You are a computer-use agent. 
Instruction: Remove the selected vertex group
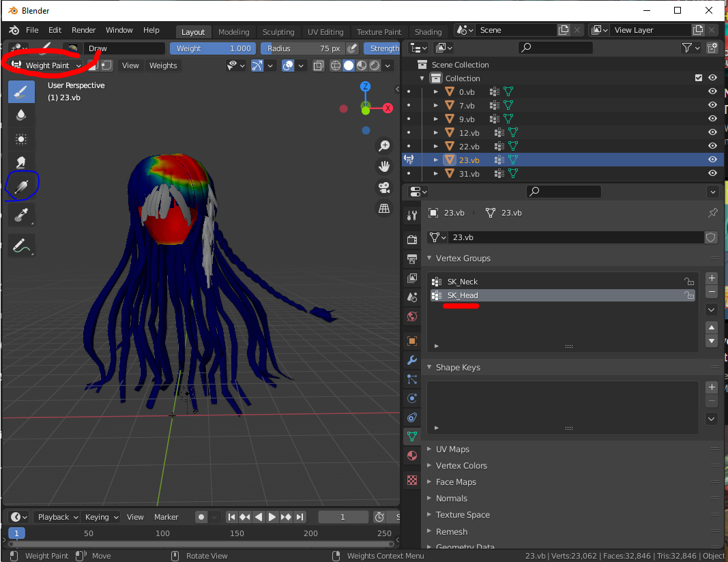(712, 292)
